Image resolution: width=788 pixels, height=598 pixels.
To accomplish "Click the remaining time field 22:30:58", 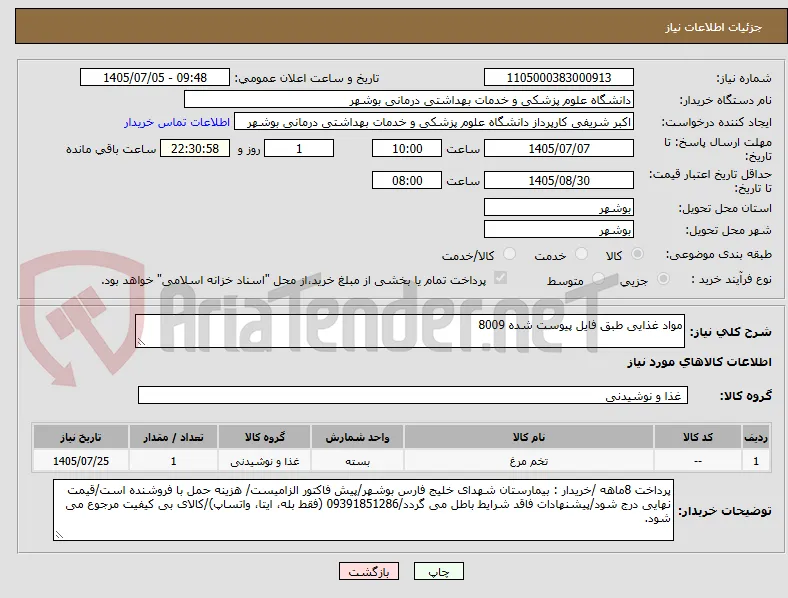I will tap(195, 148).
